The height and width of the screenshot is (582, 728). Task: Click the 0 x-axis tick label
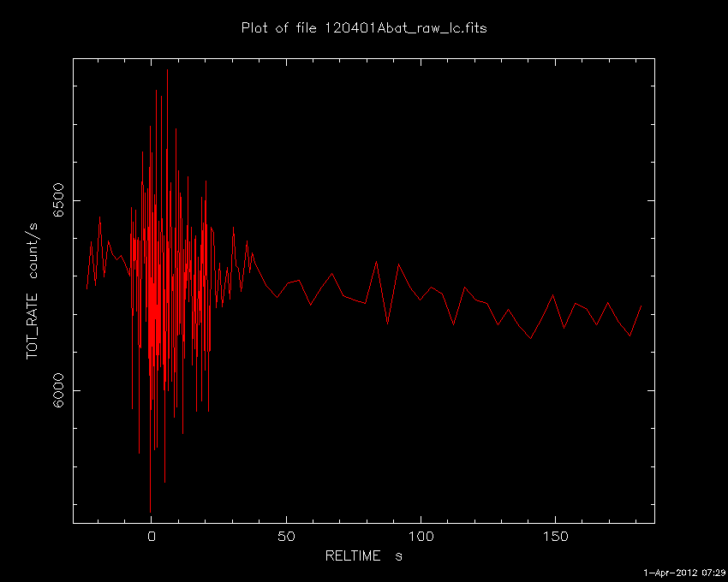point(152,537)
